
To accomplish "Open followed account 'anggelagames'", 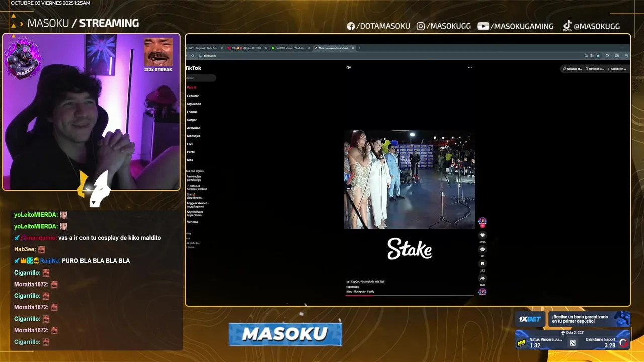I will pos(198,204).
